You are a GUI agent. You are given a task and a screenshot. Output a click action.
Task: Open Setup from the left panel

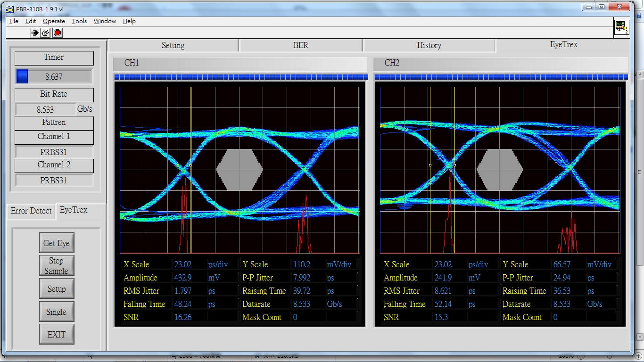click(x=56, y=289)
